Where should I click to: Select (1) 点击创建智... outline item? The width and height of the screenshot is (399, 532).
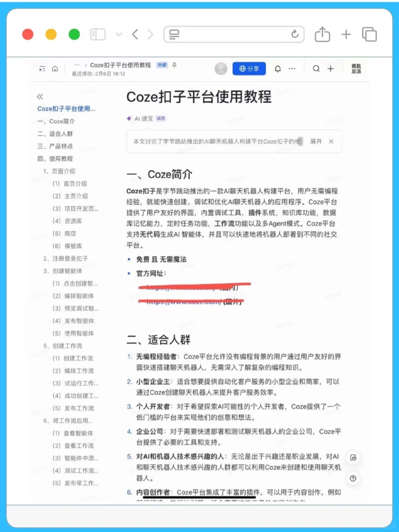75,284
